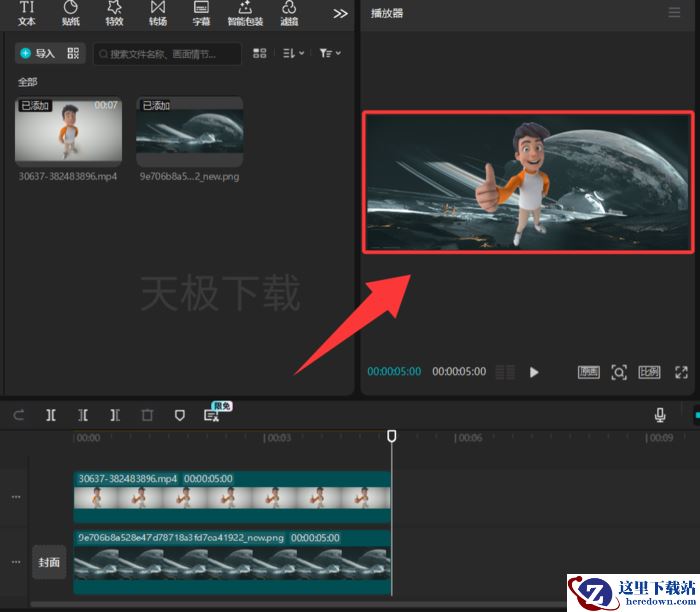Open the sort order dropdown
This screenshot has height=612, width=700.
[293, 54]
